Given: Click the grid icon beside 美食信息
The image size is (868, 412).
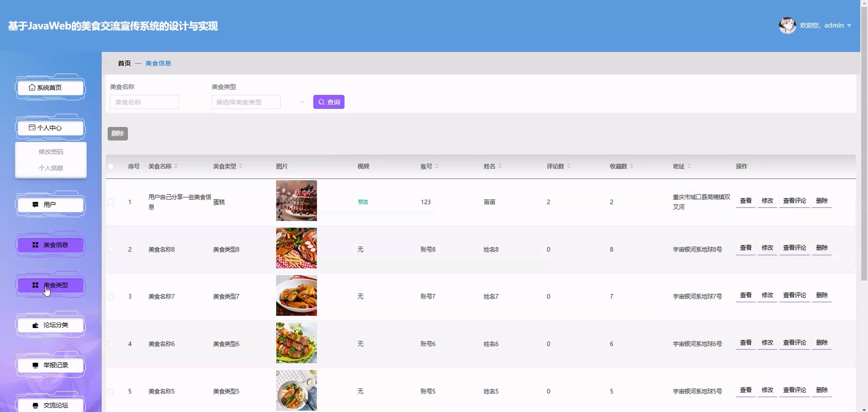Looking at the screenshot, I should click(x=35, y=245).
